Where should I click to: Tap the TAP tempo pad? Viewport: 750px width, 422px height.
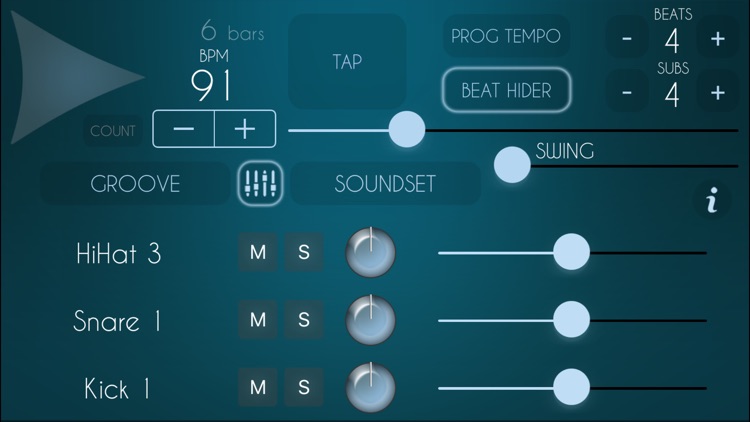[x=347, y=62]
